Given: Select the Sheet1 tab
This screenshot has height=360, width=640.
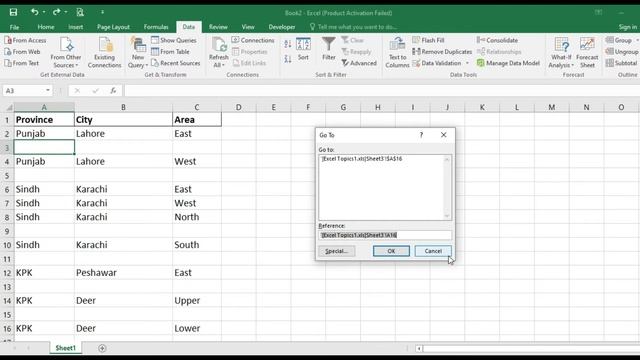Looking at the screenshot, I should coord(65,348).
